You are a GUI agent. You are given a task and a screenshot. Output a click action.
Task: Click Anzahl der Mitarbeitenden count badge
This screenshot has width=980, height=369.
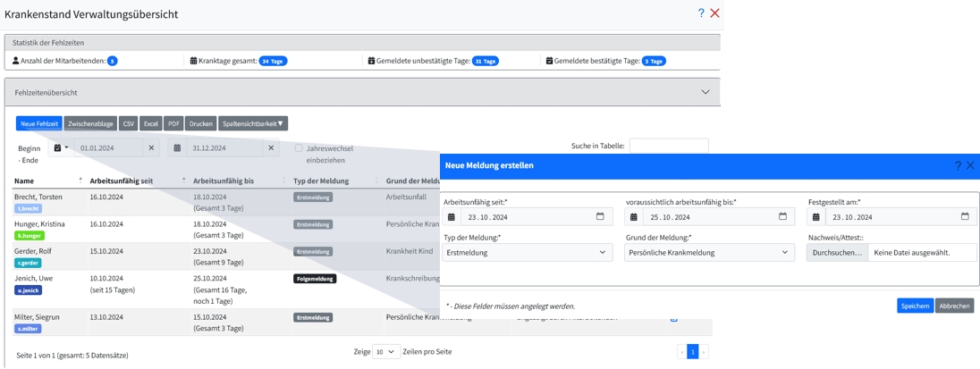point(113,61)
